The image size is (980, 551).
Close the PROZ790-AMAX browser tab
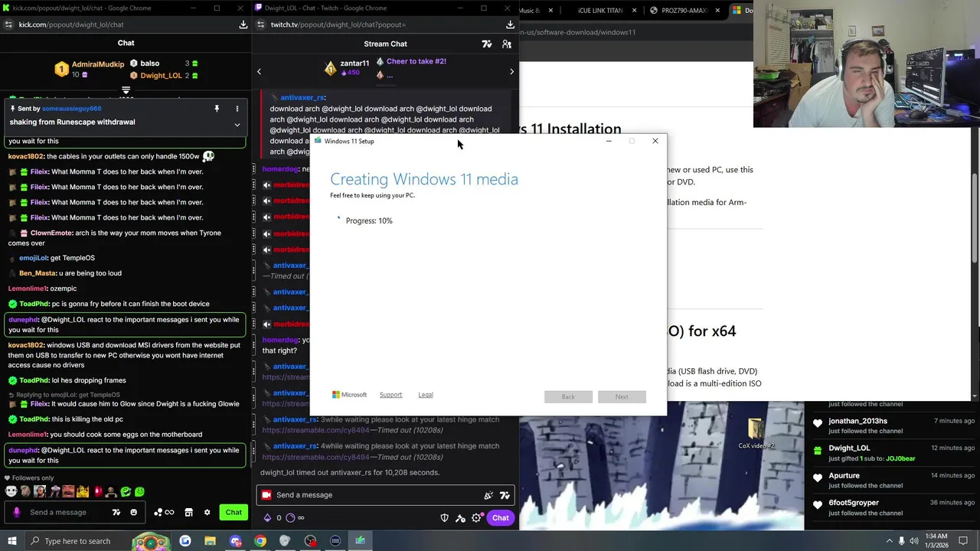point(717,11)
